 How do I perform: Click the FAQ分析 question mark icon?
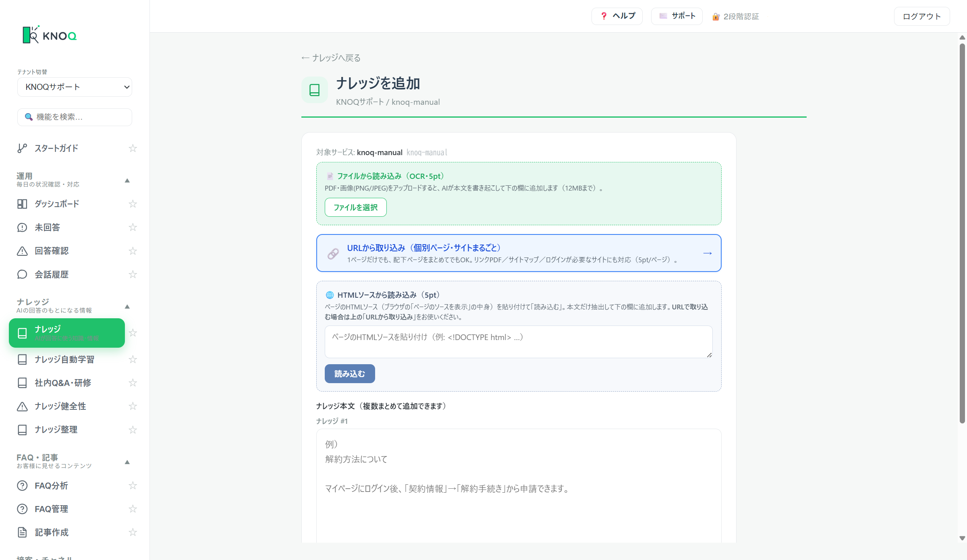click(x=22, y=485)
